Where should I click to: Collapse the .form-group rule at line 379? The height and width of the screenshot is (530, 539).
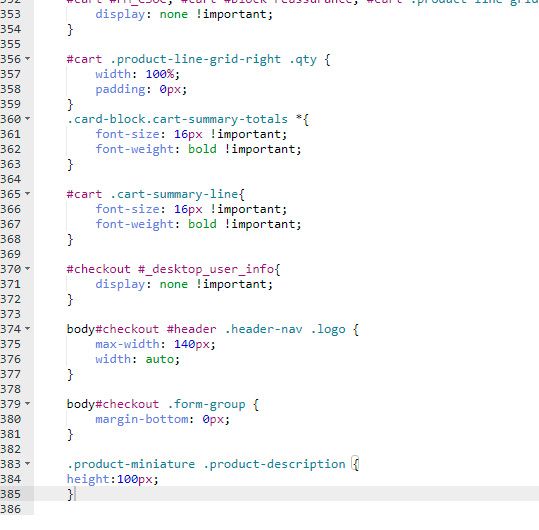28,404
